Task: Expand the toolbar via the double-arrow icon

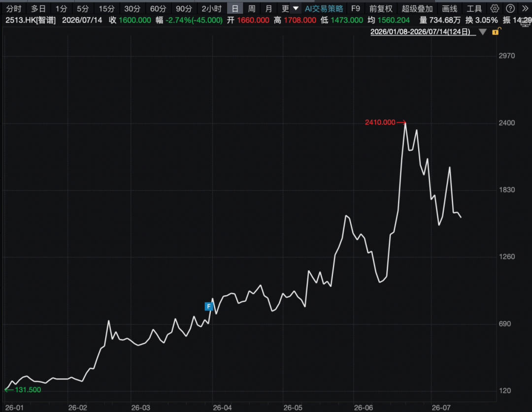Action: point(525,8)
